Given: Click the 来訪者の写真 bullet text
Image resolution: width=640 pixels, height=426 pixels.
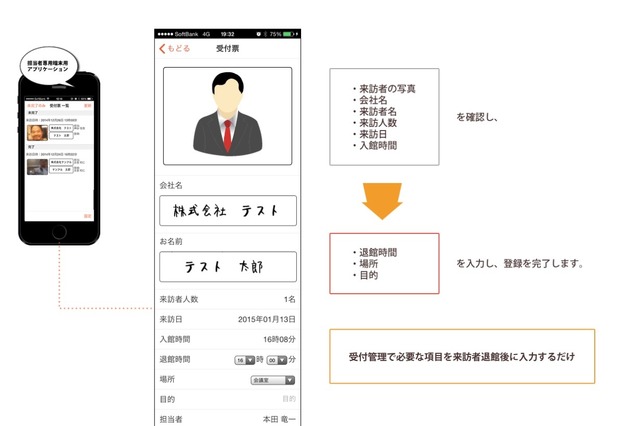Looking at the screenshot, I should coord(387,89).
